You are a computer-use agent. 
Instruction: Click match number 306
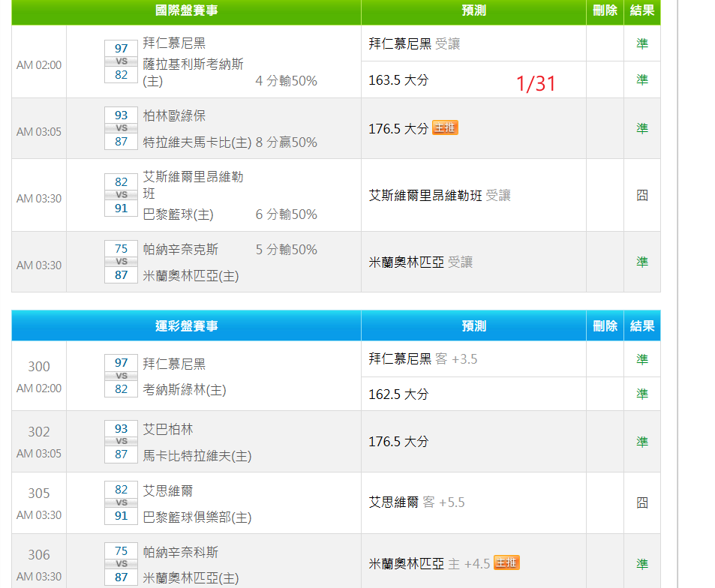[x=39, y=555]
